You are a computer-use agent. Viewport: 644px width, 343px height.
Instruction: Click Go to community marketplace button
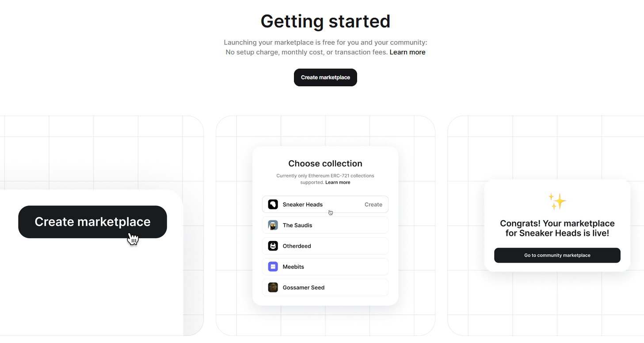pos(557,255)
